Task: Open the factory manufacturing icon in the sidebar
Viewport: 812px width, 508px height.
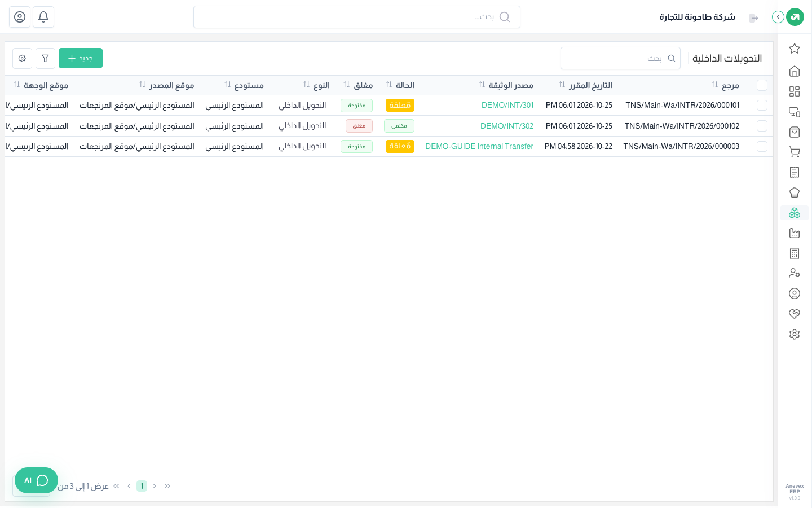Action: tap(795, 233)
